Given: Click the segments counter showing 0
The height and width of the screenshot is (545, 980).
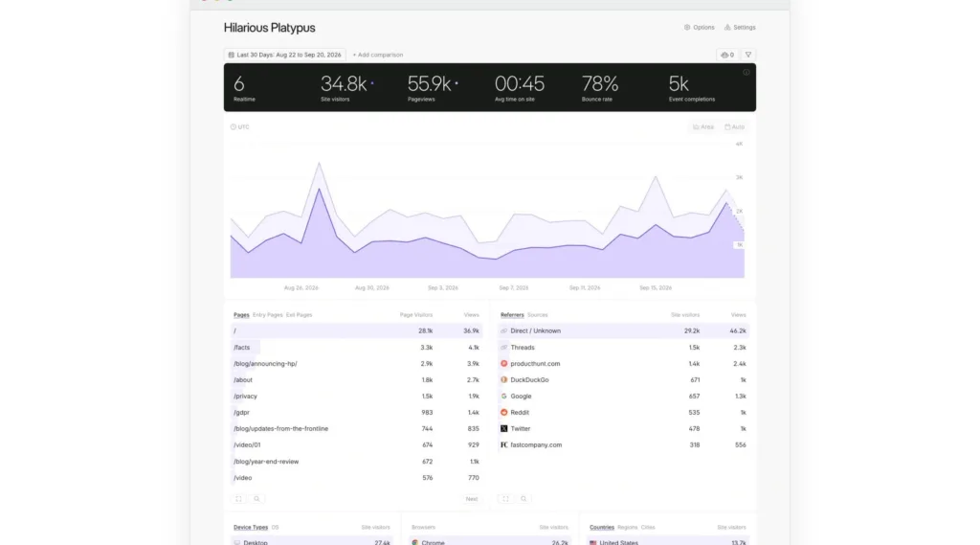Looking at the screenshot, I should (727, 55).
